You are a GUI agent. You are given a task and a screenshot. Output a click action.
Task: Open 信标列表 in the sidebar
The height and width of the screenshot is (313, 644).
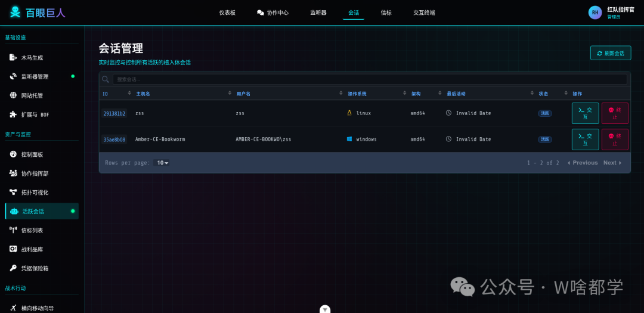tap(42, 230)
